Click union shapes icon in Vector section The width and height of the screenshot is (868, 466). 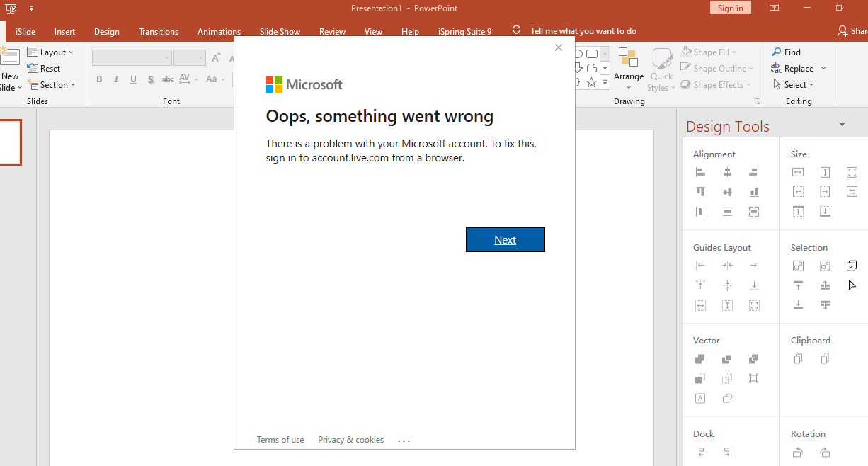700,359
